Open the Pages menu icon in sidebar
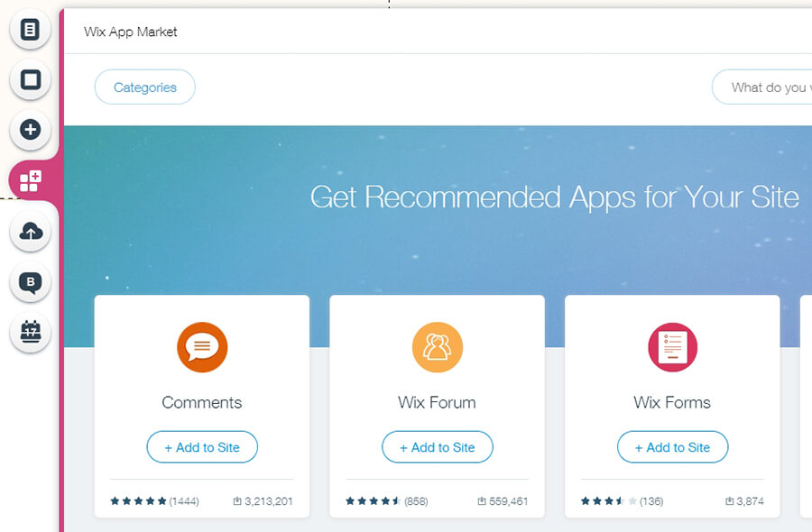This screenshot has height=532, width=812. (31, 31)
